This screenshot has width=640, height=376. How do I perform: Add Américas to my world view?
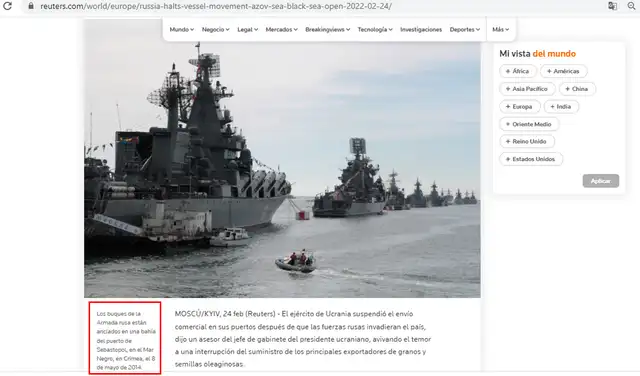[563, 71]
